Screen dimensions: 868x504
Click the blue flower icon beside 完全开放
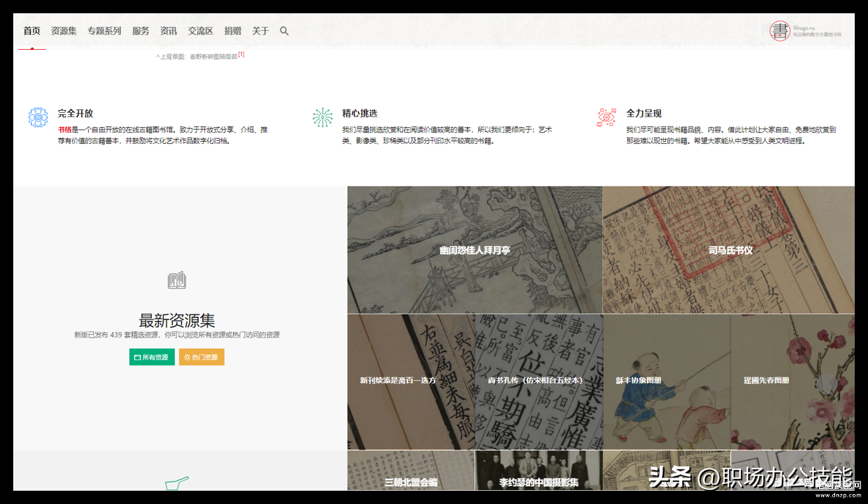tap(38, 117)
